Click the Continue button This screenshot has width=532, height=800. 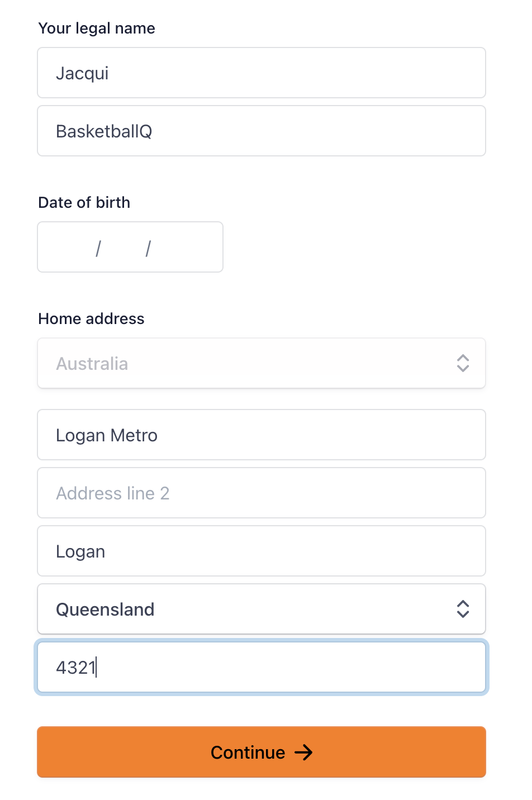(x=262, y=752)
